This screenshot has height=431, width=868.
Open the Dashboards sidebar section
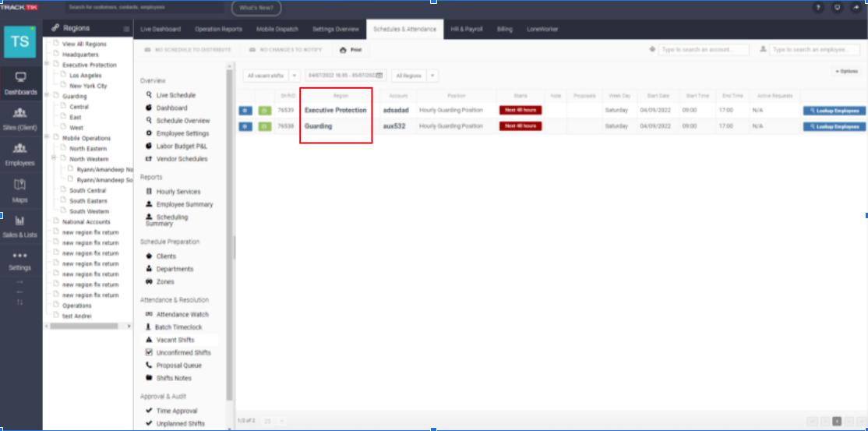20,83
